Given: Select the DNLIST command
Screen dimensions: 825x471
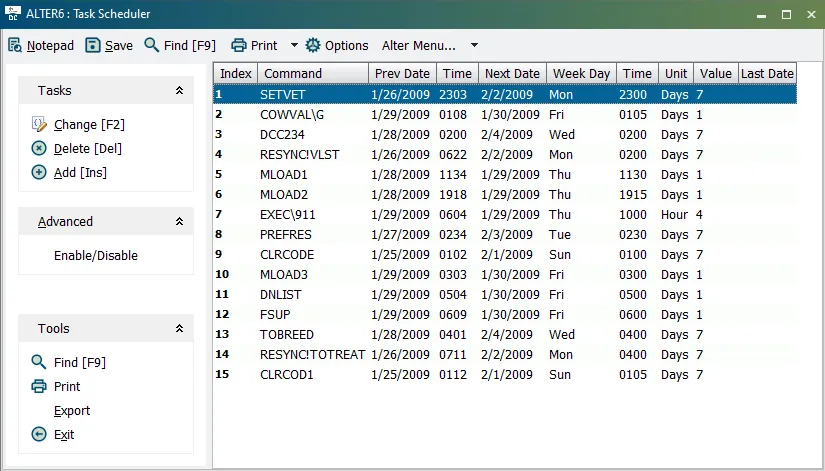Looking at the screenshot, I should click(x=281, y=295).
